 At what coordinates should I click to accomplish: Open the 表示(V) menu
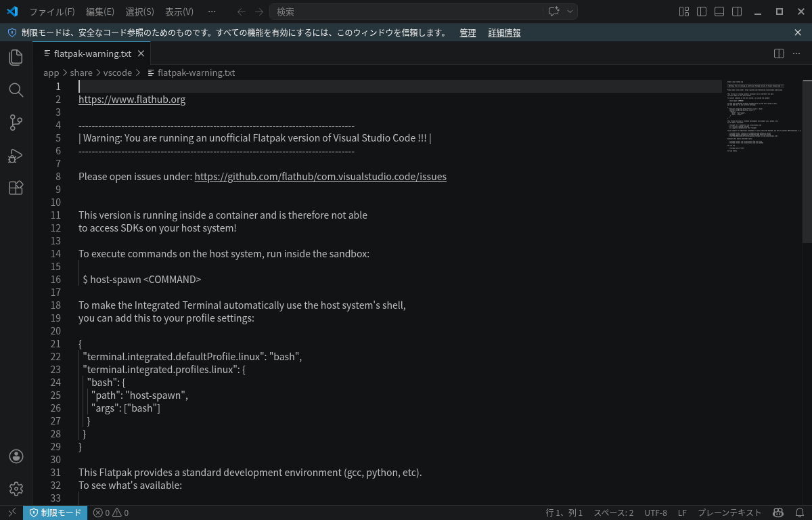[179, 12]
